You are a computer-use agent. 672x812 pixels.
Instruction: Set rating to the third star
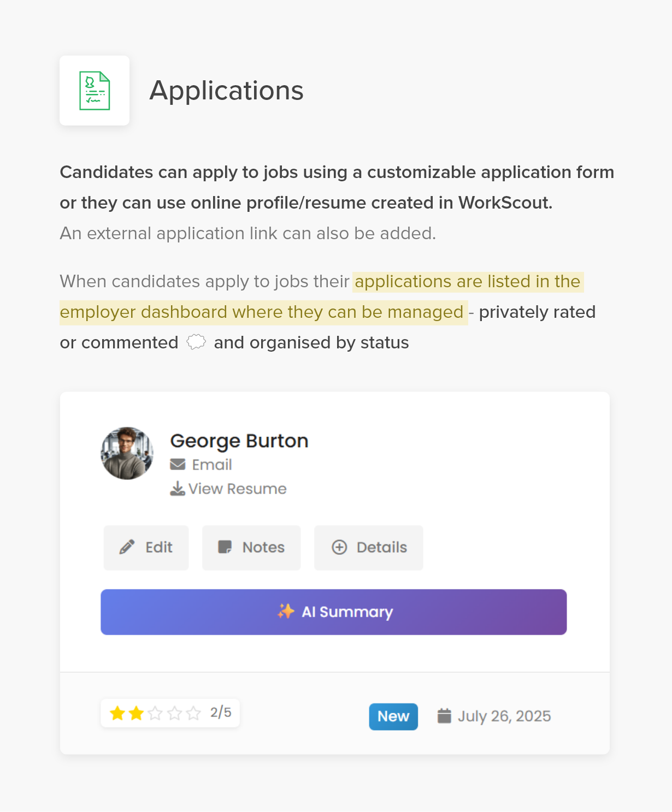point(155,713)
